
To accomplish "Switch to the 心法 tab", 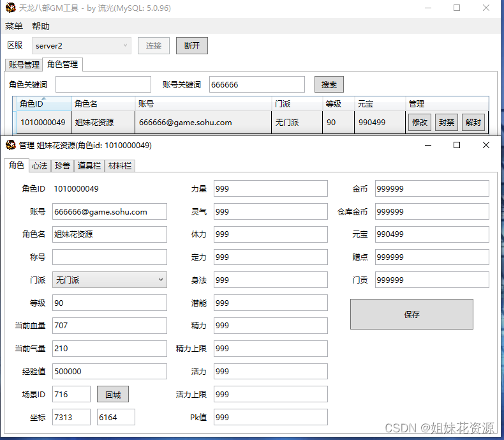I will pos(40,165).
